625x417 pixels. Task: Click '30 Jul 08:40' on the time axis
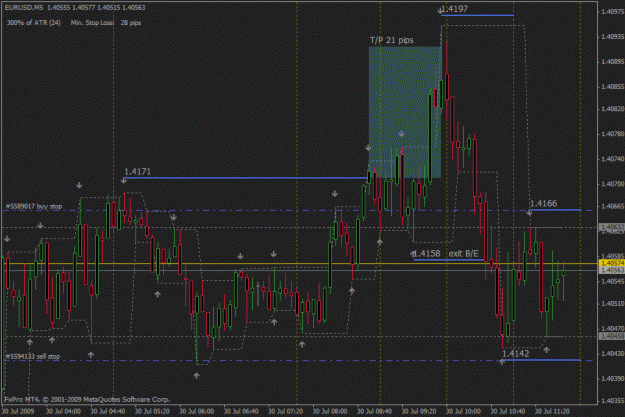click(x=374, y=411)
